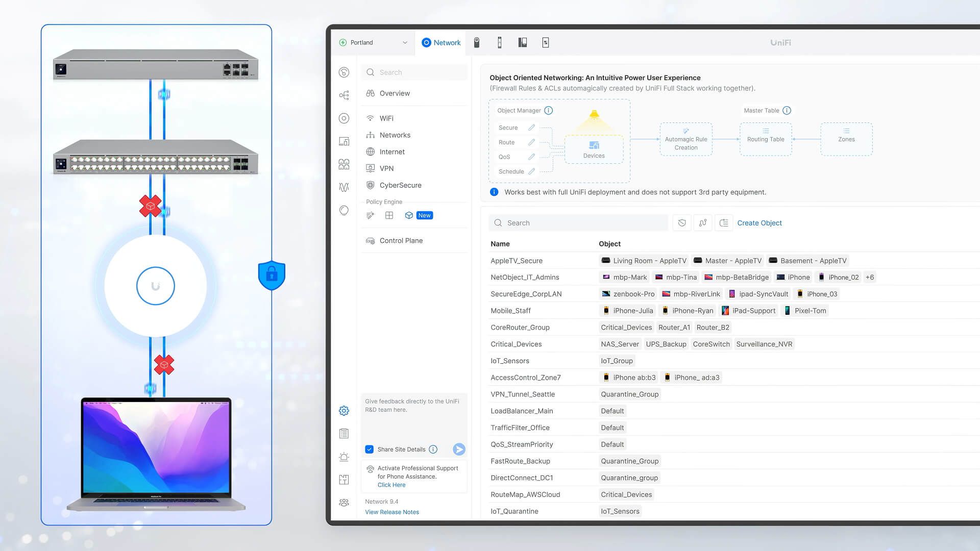980x551 pixels.
Task: Expand the +6 more objects badge
Action: 870,277
